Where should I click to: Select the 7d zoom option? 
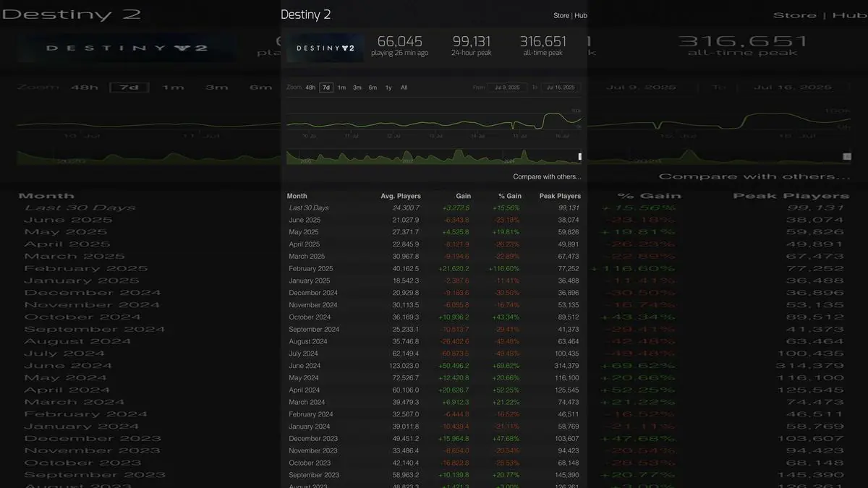[326, 87]
